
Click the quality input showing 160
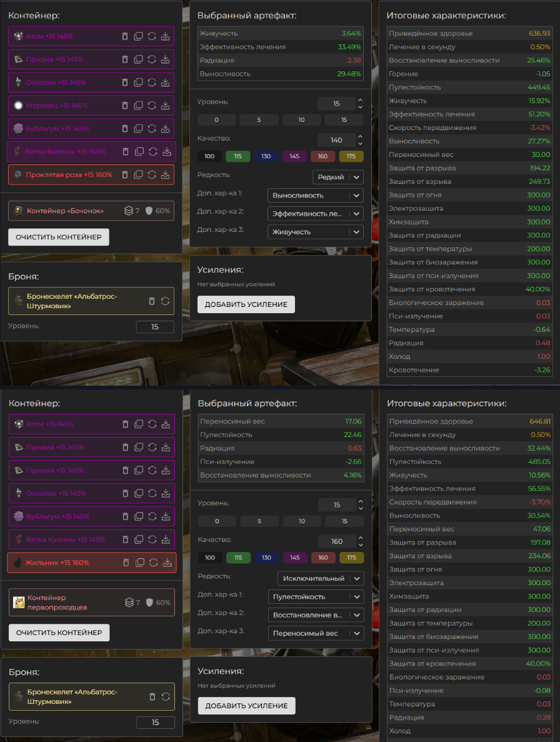(x=337, y=541)
